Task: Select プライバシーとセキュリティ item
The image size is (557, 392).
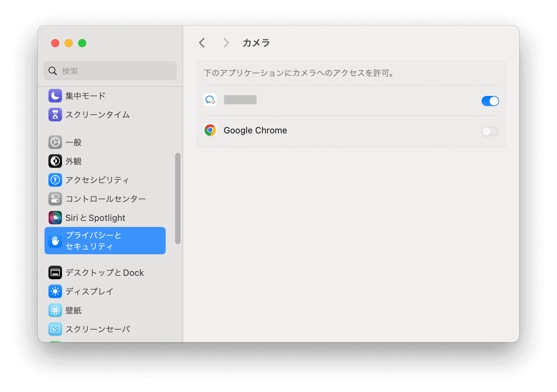Action: pyautogui.click(x=105, y=240)
